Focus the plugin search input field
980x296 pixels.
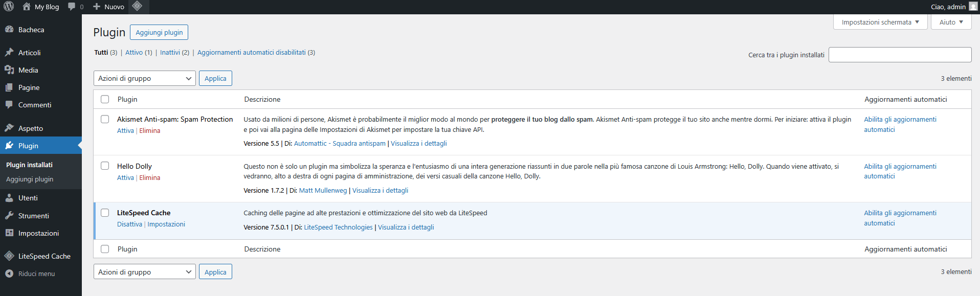pos(900,55)
